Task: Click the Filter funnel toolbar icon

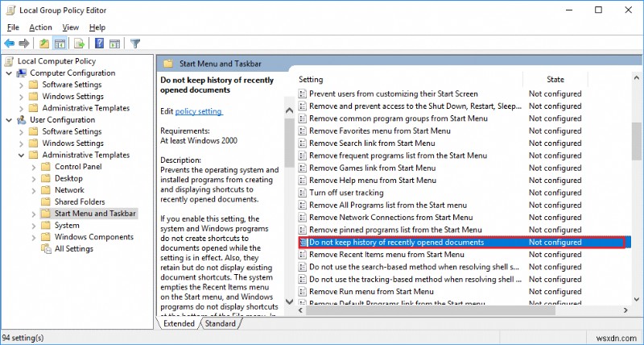Action: 135,44
